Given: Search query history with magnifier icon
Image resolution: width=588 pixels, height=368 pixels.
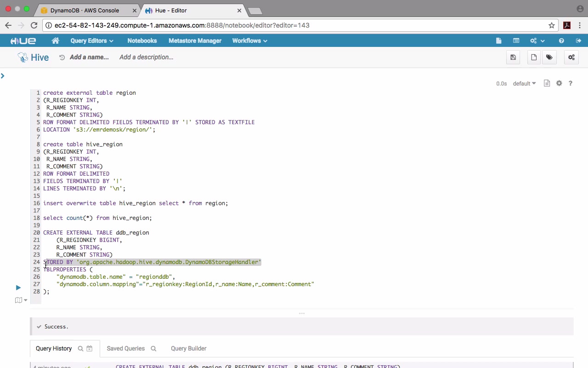Looking at the screenshot, I should pyautogui.click(x=80, y=349).
